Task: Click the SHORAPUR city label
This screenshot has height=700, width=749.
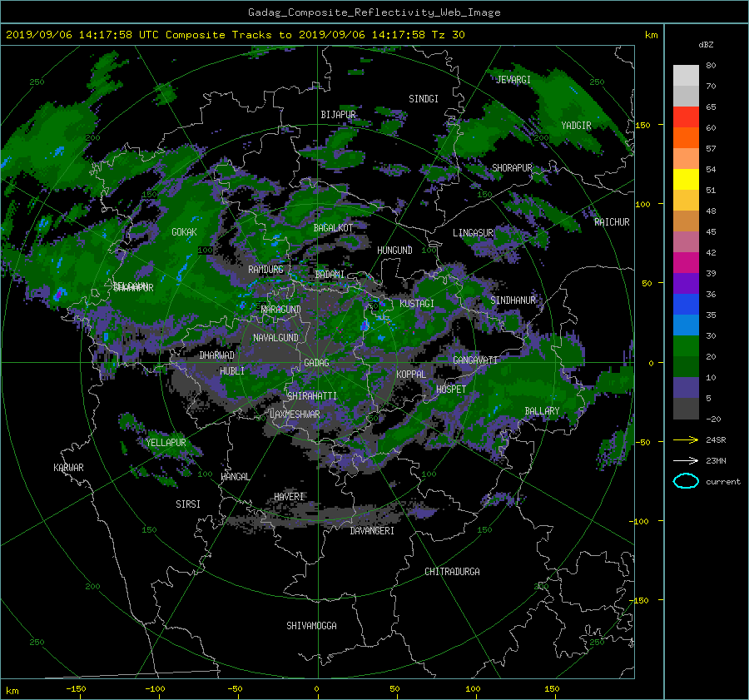Action: pyautogui.click(x=512, y=168)
